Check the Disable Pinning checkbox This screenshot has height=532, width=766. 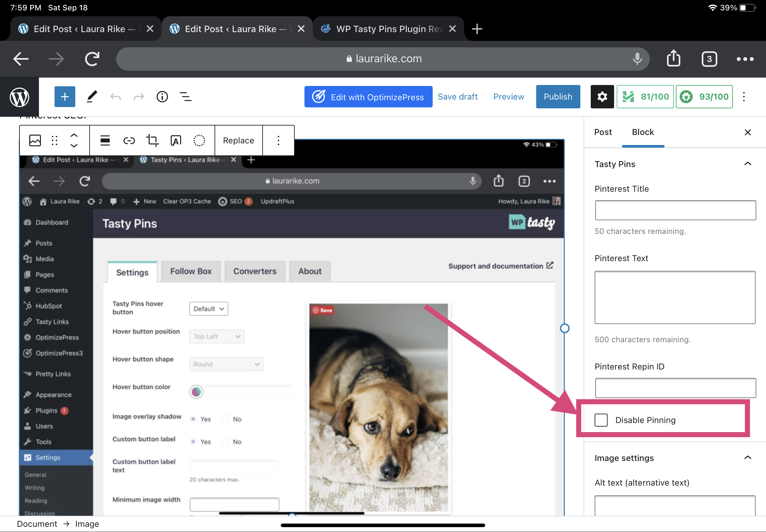click(601, 420)
